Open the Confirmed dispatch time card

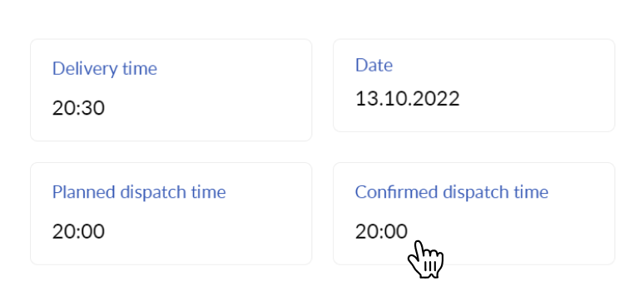473,214
